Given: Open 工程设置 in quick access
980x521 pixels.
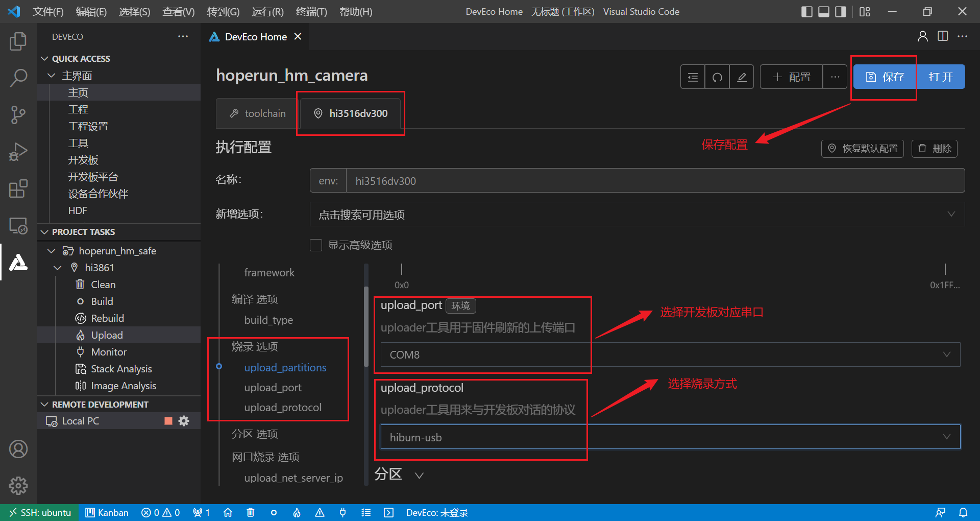Looking at the screenshot, I should pos(88,126).
